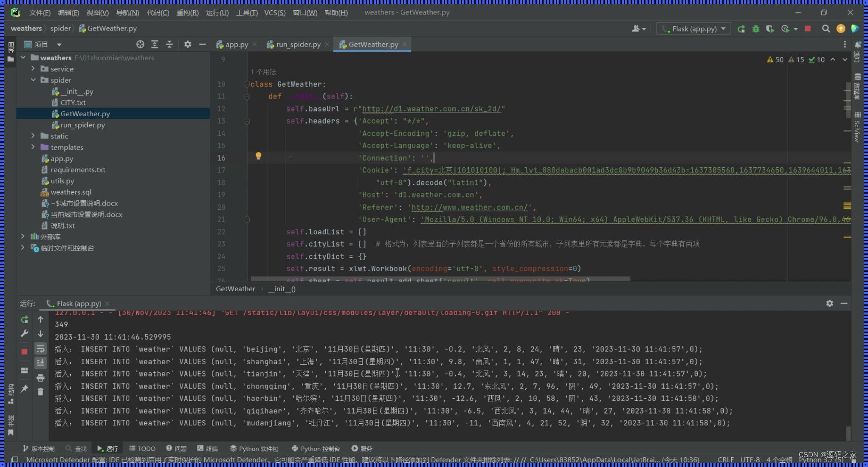Run the Flask (app.py) configuration

(741, 28)
